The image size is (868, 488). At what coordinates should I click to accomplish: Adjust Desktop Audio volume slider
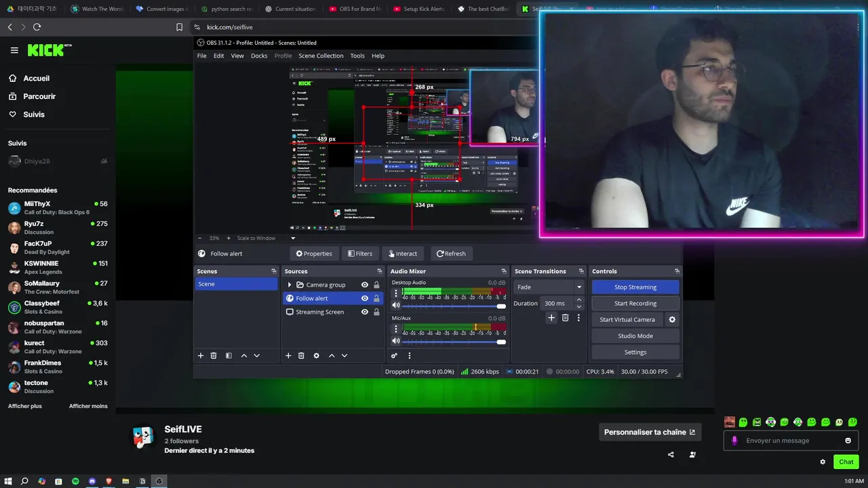click(454, 306)
